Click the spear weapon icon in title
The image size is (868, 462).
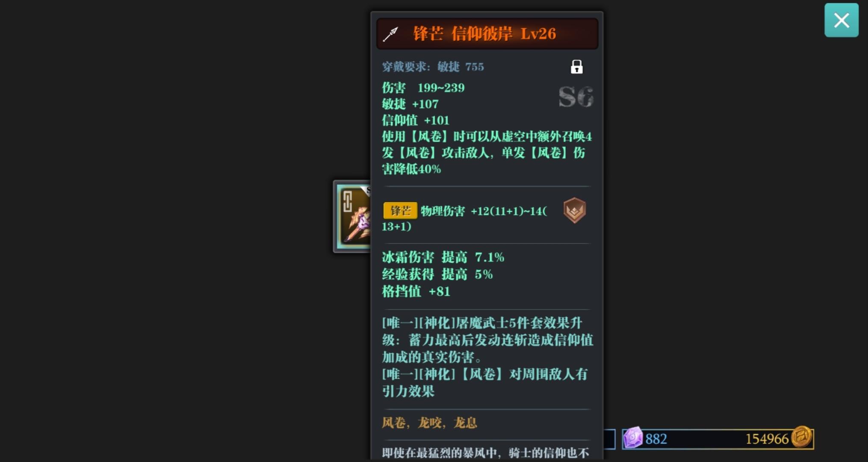point(390,34)
